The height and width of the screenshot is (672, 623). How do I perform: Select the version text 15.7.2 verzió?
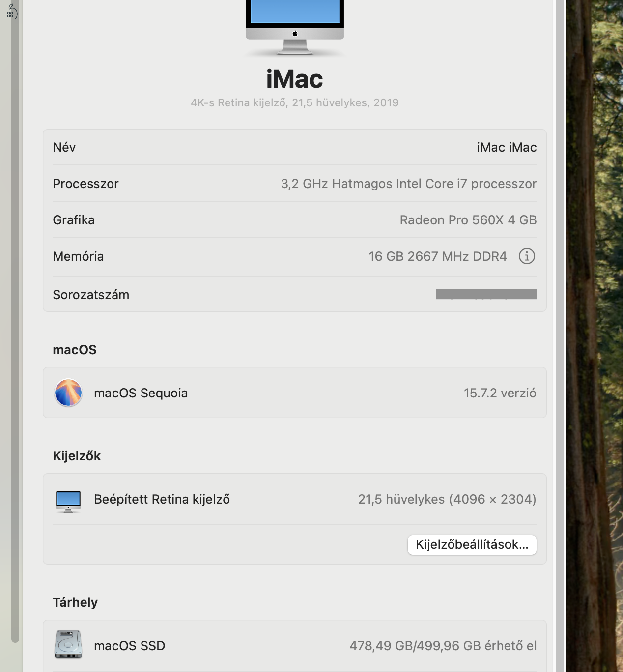(x=500, y=393)
